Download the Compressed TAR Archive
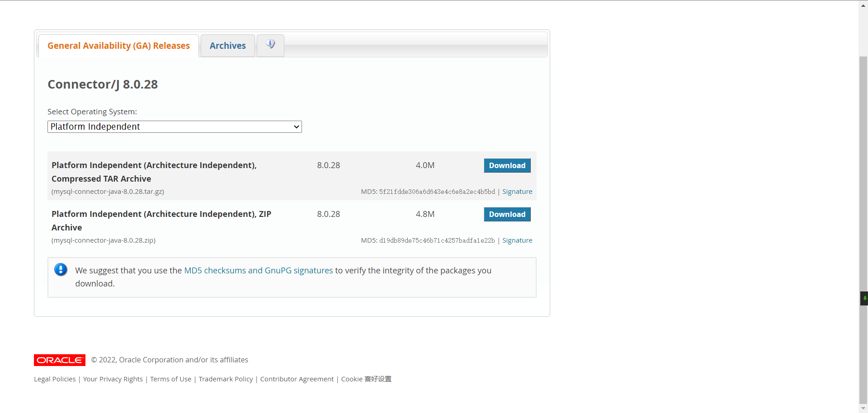868x413 pixels. (x=507, y=165)
